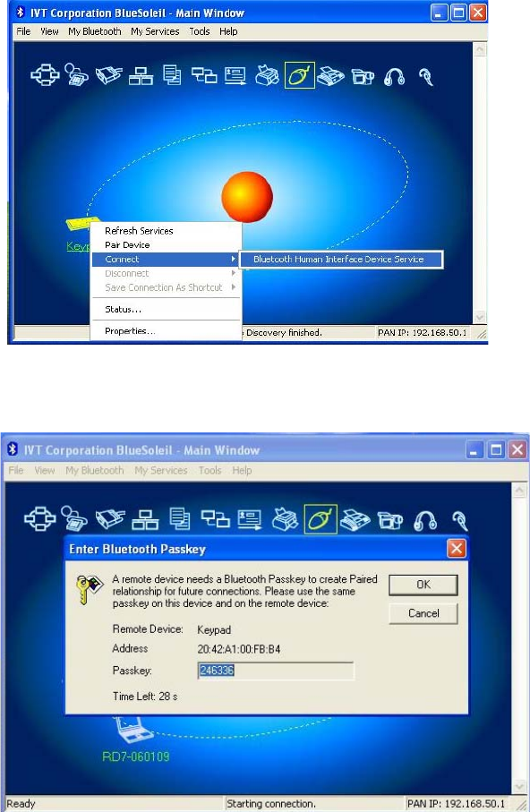Close the Enter Bluetooth Passkey dialog
Screen dimensions: 530x812
click(x=456, y=549)
